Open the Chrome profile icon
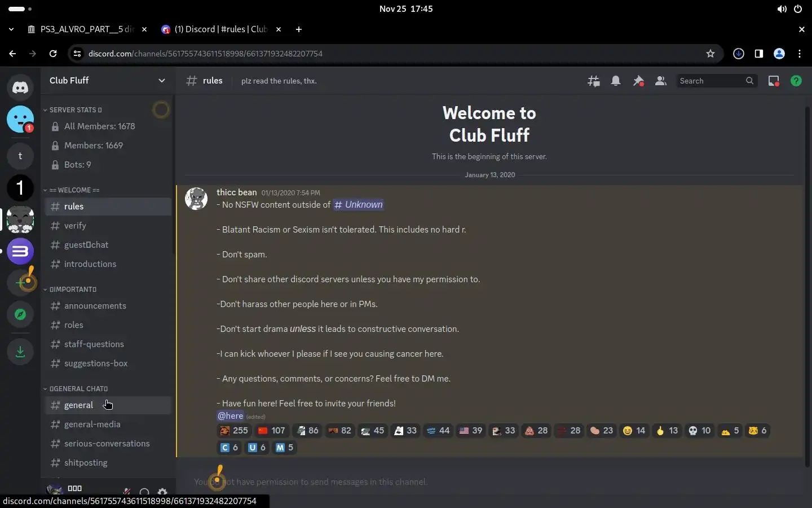 click(779, 54)
